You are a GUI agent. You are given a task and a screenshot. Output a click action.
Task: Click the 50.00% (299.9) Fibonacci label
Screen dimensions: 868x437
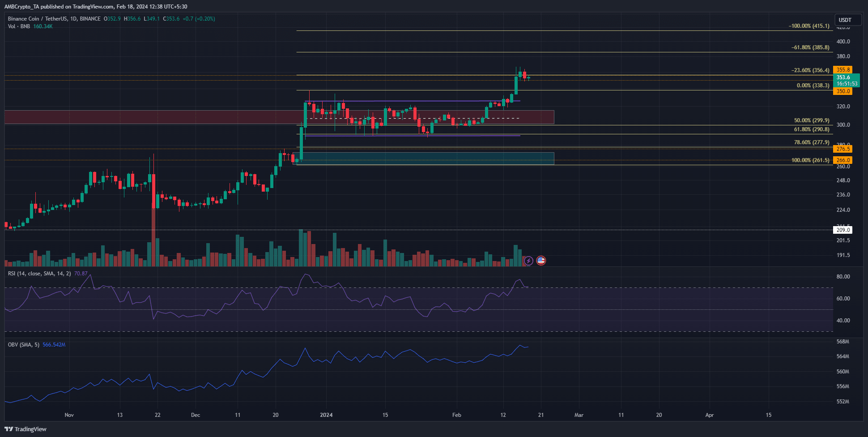pos(812,120)
